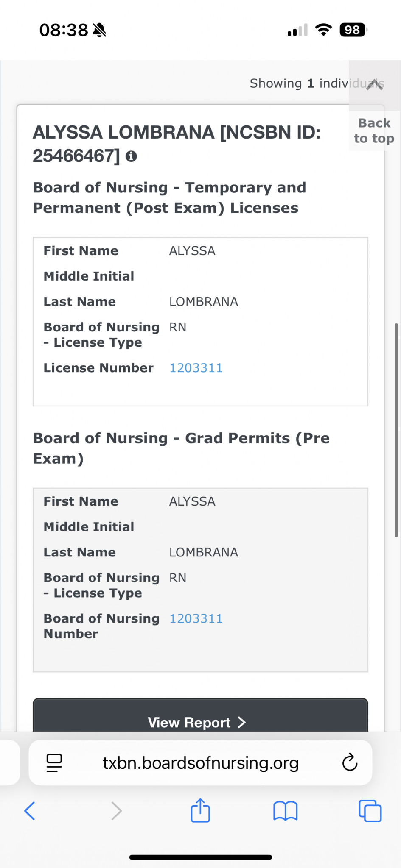Tap the Back to top arrow icon
The image size is (401, 868).
375,84
